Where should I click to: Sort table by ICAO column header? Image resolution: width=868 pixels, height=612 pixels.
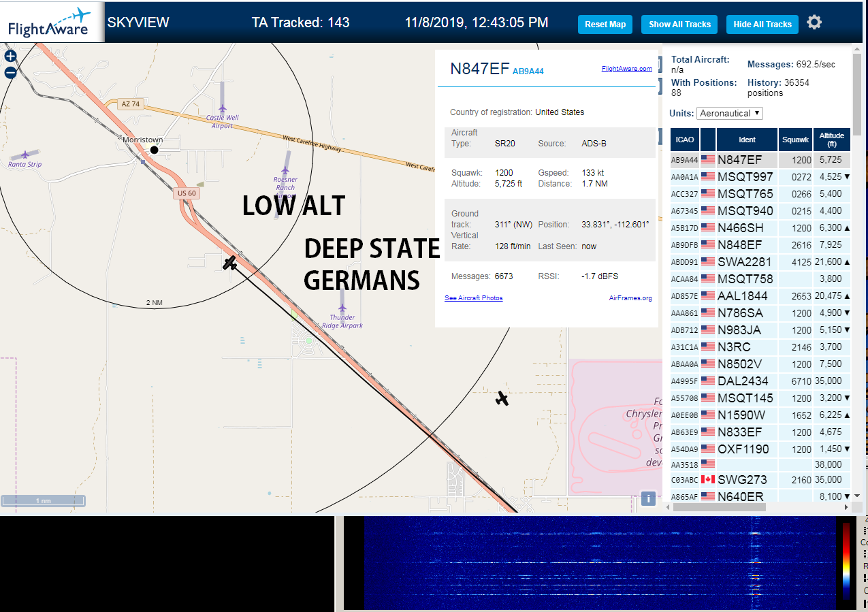pyautogui.click(x=685, y=140)
